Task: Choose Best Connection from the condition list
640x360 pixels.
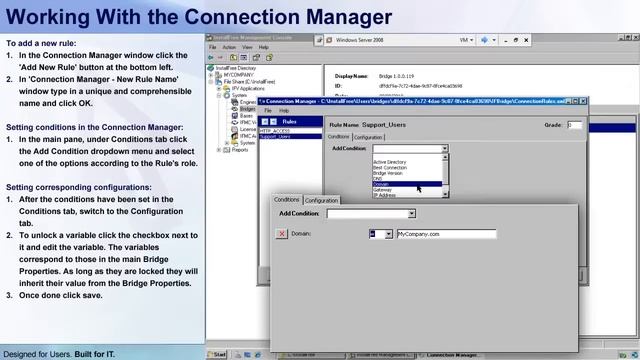Action: pyautogui.click(x=407, y=168)
